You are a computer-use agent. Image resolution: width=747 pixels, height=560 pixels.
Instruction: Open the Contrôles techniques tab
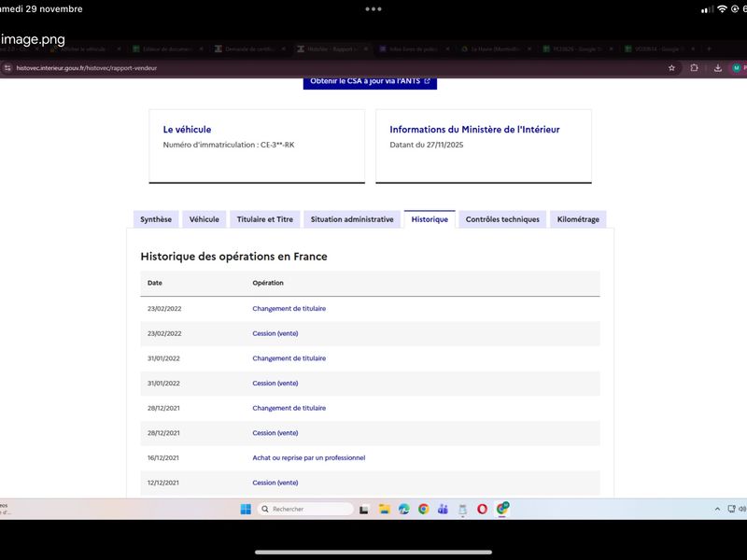[x=502, y=219]
